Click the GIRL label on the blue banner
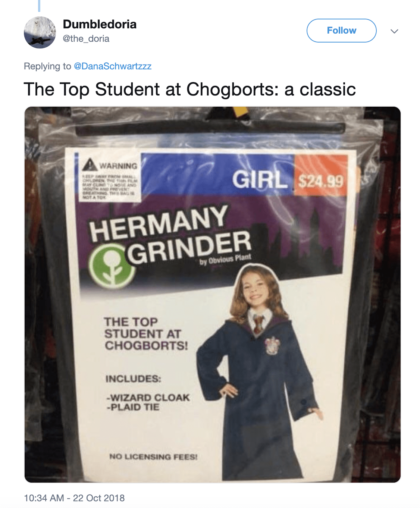The height and width of the screenshot is (508, 420). [x=260, y=179]
